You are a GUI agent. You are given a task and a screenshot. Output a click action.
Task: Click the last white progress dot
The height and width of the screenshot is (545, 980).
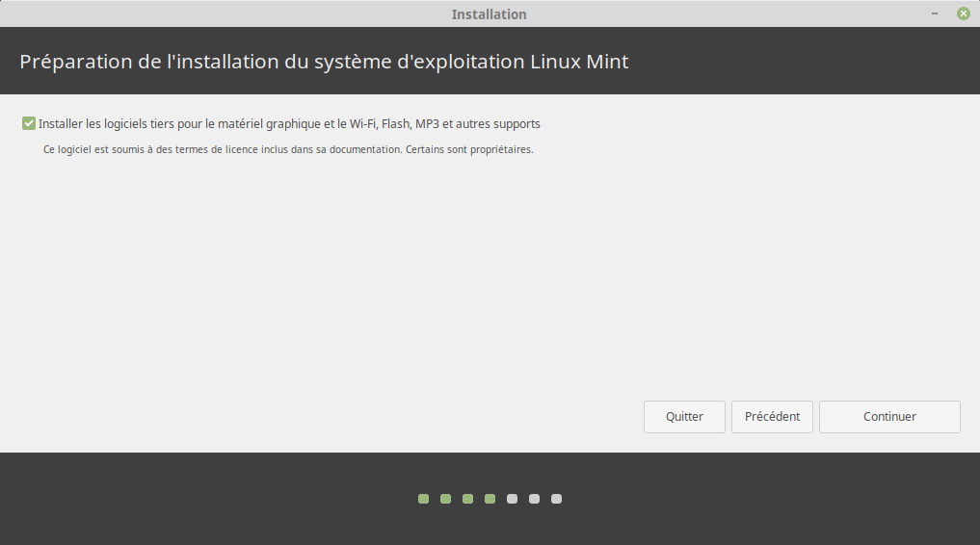point(556,499)
